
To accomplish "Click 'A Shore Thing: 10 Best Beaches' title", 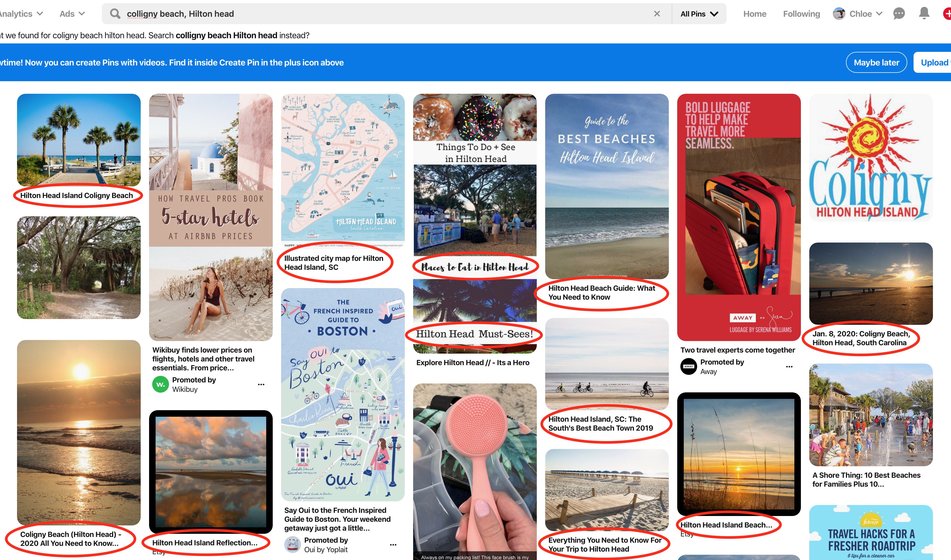I will point(866,480).
